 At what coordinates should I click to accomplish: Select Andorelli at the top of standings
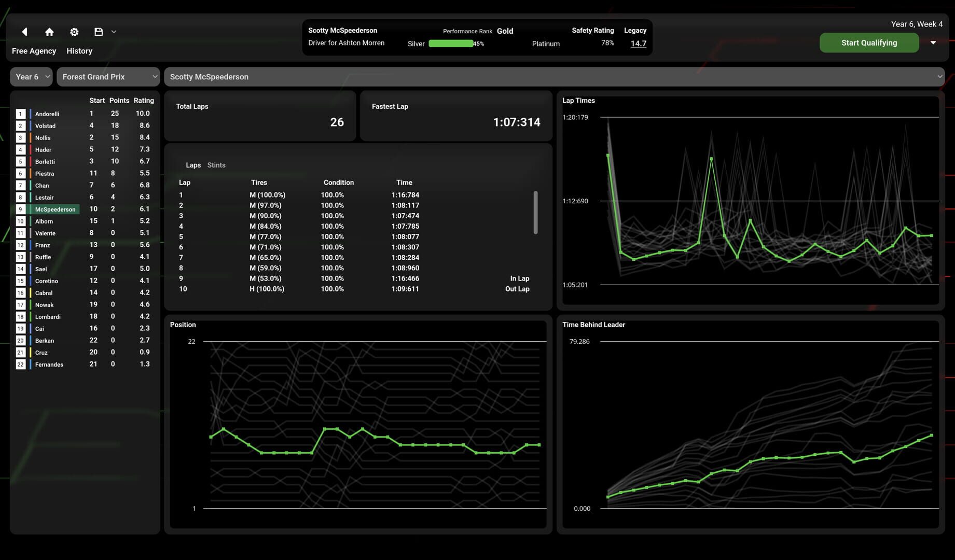tap(47, 114)
